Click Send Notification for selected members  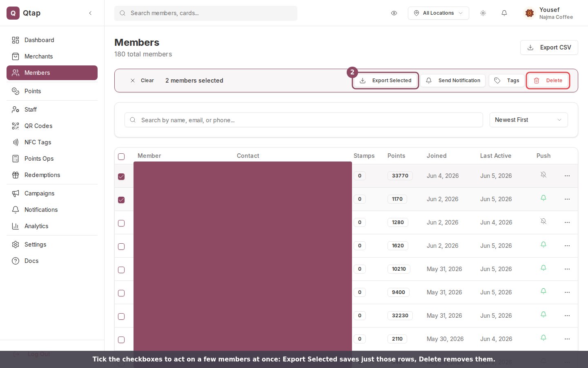(x=453, y=81)
